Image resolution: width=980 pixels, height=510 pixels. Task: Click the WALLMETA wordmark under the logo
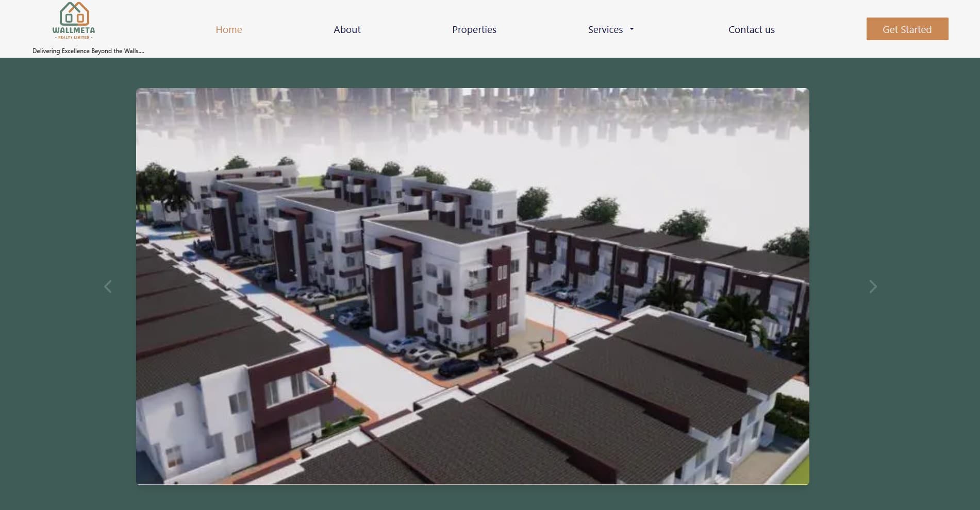(74, 30)
